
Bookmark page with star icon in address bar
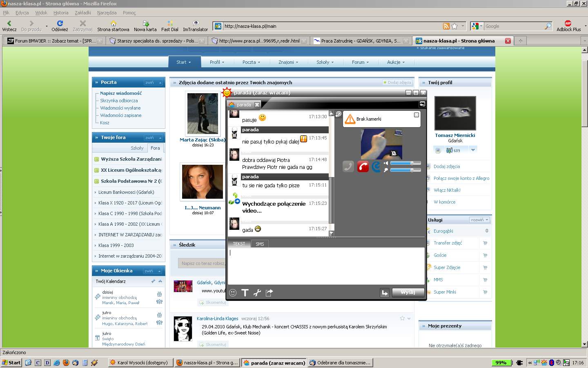[454, 26]
